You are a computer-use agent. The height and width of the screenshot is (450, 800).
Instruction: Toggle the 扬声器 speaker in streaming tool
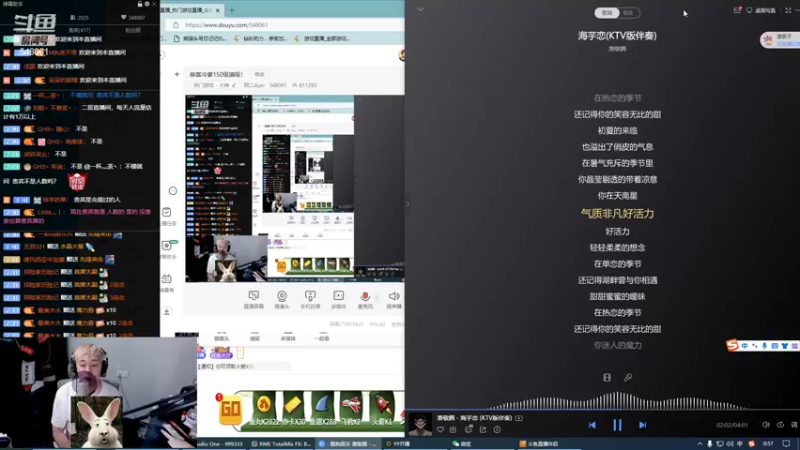(394, 299)
